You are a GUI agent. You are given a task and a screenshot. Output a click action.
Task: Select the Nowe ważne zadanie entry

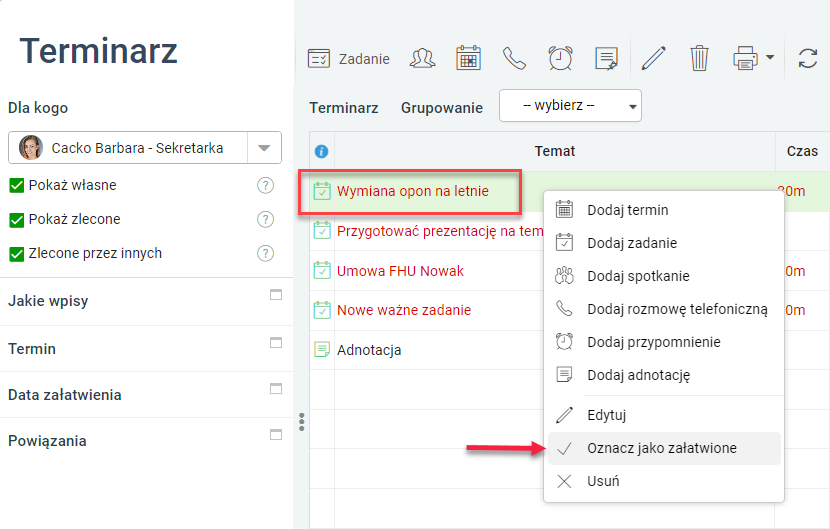pos(404,310)
